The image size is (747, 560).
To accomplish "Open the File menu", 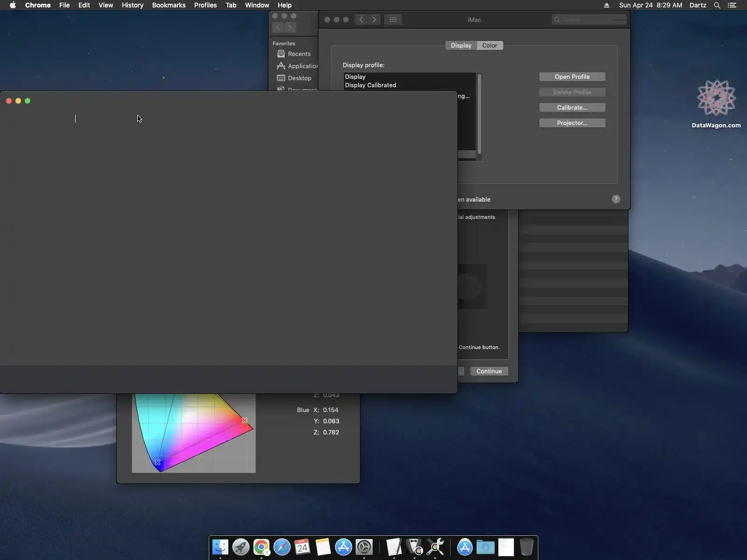I will coord(64,5).
